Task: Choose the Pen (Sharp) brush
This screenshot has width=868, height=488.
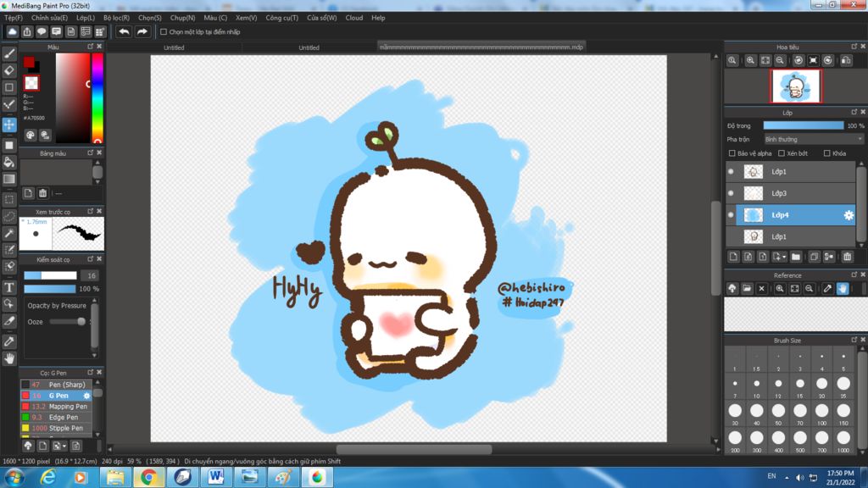Action: click(57, 385)
